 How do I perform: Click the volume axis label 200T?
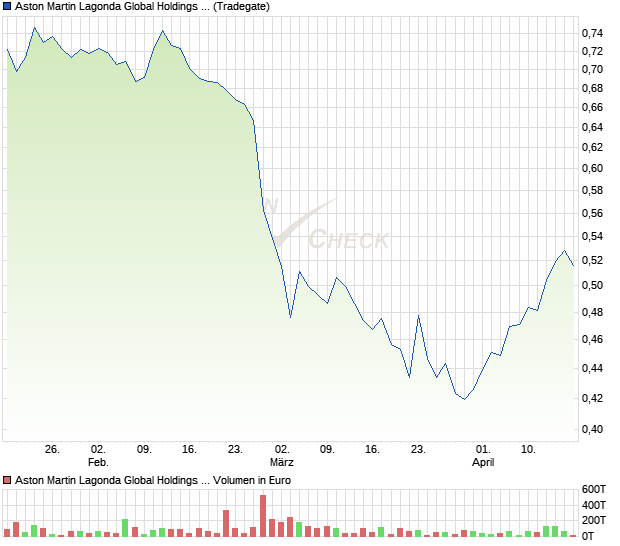[594, 520]
